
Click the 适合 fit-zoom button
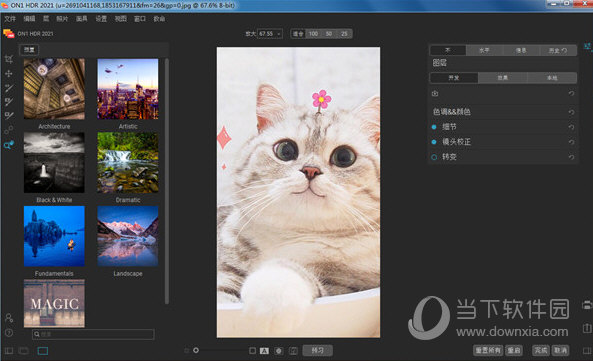298,34
